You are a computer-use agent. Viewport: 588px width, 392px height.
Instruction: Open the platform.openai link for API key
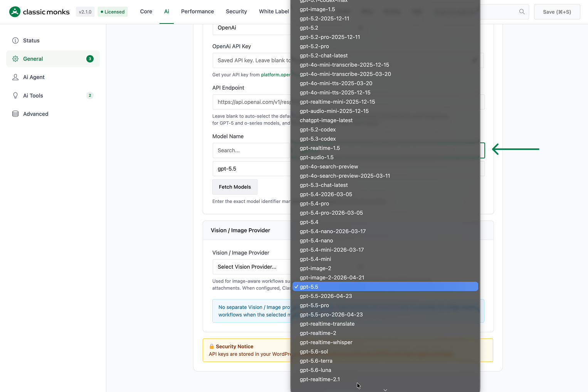click(x=276, y=75)
